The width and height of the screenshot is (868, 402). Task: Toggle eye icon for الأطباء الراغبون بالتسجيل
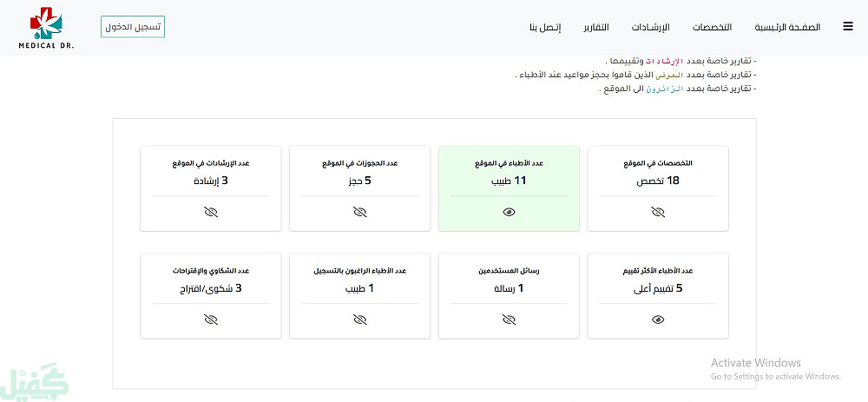(359, 320)
